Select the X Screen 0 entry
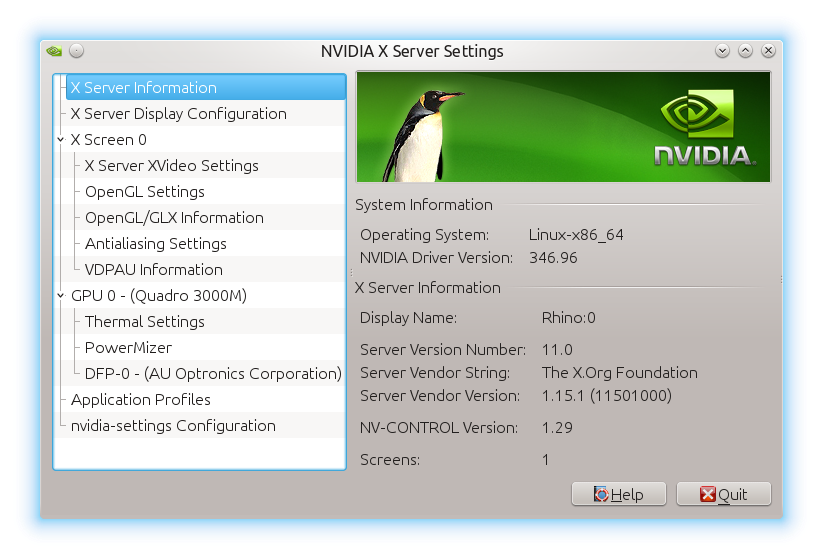The image size is (823, 559). coord(109,140)
